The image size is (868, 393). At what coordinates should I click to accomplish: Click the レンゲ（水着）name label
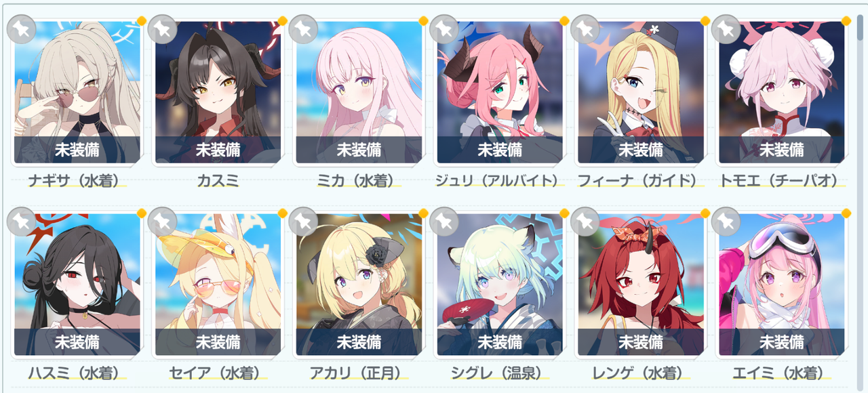641,373
